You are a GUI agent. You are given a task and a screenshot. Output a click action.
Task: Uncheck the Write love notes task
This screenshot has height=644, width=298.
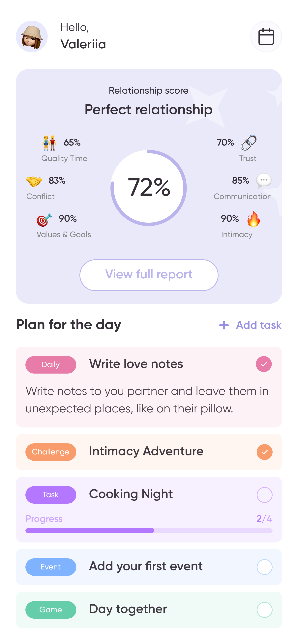tap(264, 364)
